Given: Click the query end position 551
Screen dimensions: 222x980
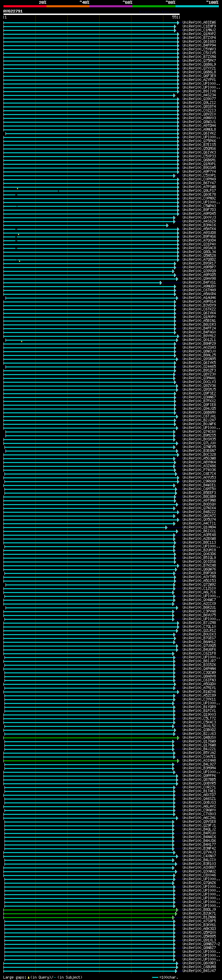Looking at the screenshot, I should click(x=175, y=17).
